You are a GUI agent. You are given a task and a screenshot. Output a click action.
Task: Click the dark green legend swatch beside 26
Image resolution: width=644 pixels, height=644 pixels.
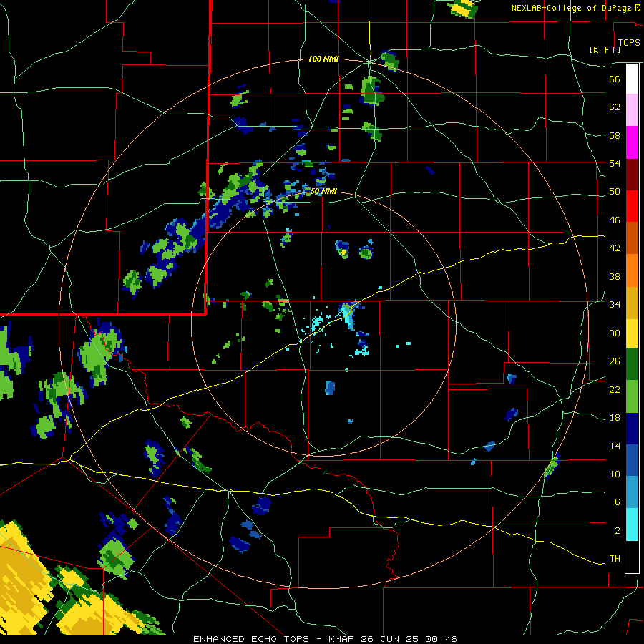click(x=632, y=364)
